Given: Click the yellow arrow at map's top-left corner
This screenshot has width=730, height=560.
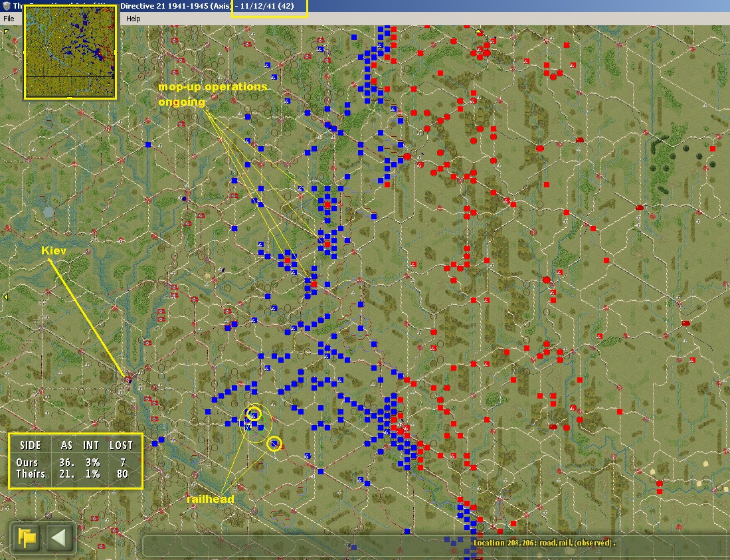Looking at the screenshot, I should (7, 31).
